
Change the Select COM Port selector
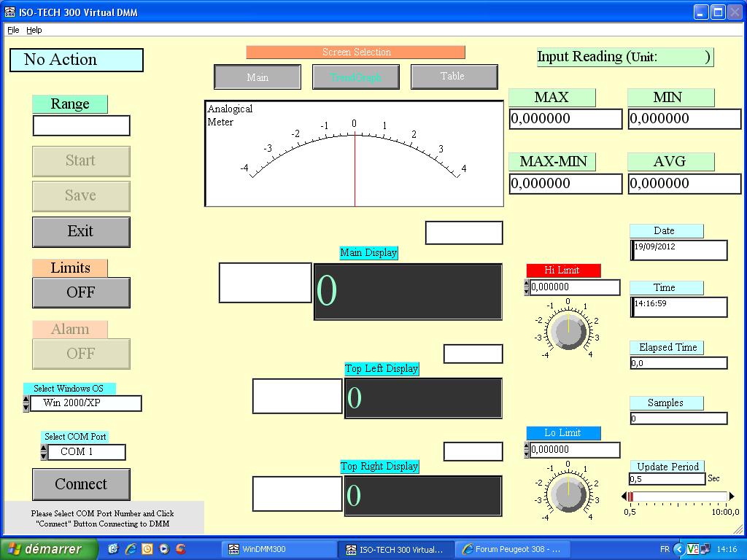coord(43,452)
